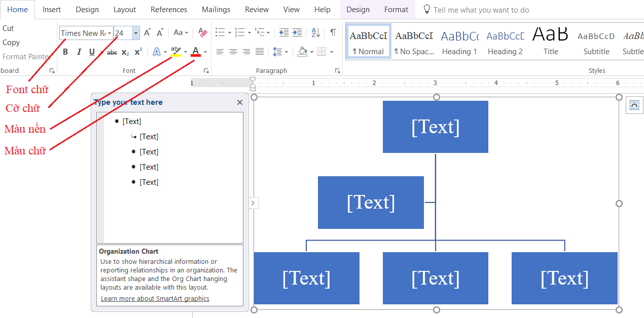Open the SmartArt Format tab
The width and height of the screenshot is (644, 318).
pos(396,9)
